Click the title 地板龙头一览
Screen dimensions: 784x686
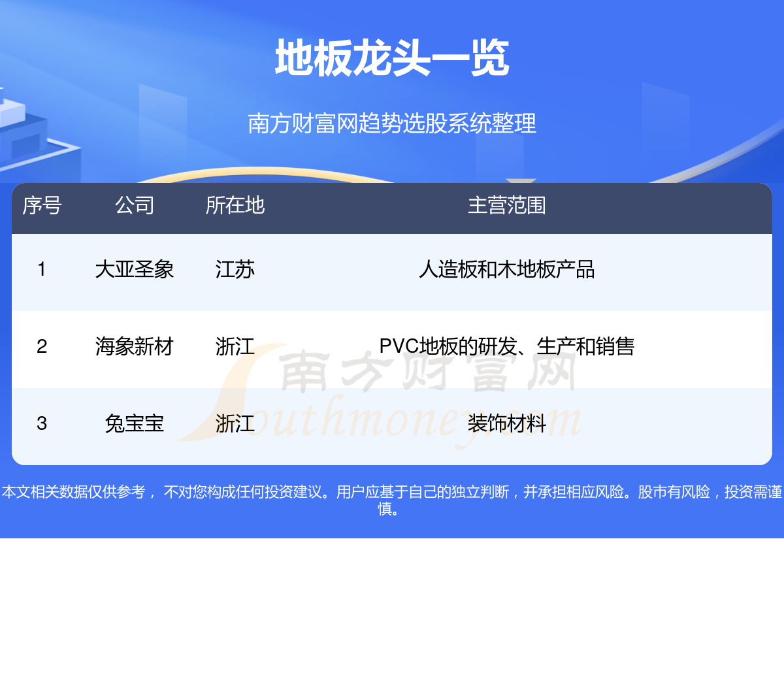click(x=392, y=58)
